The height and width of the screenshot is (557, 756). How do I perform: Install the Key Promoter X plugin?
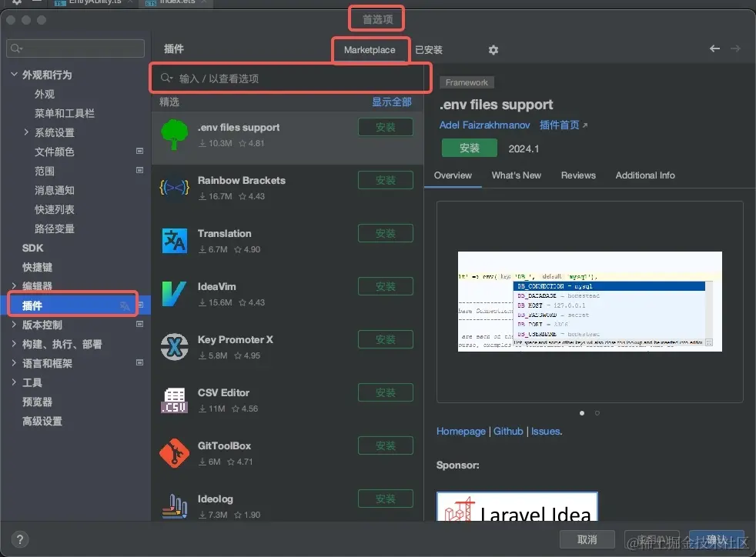click(386, 340)
